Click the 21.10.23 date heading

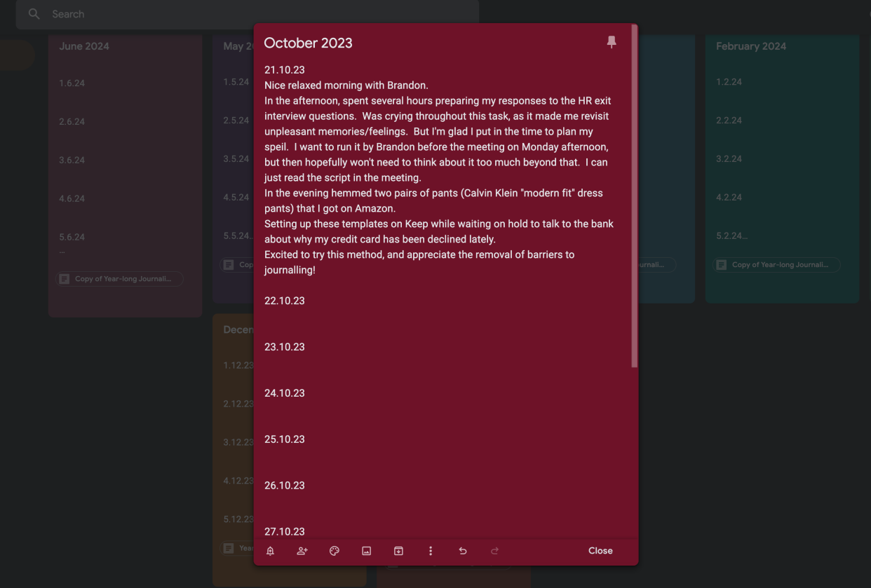[285, 70]
